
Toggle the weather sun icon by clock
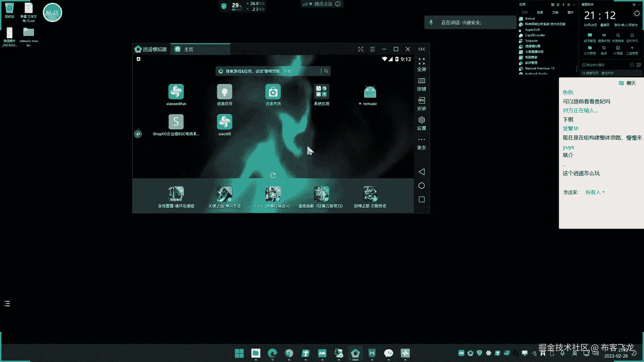pyautogui.click(x=636, y=13)
